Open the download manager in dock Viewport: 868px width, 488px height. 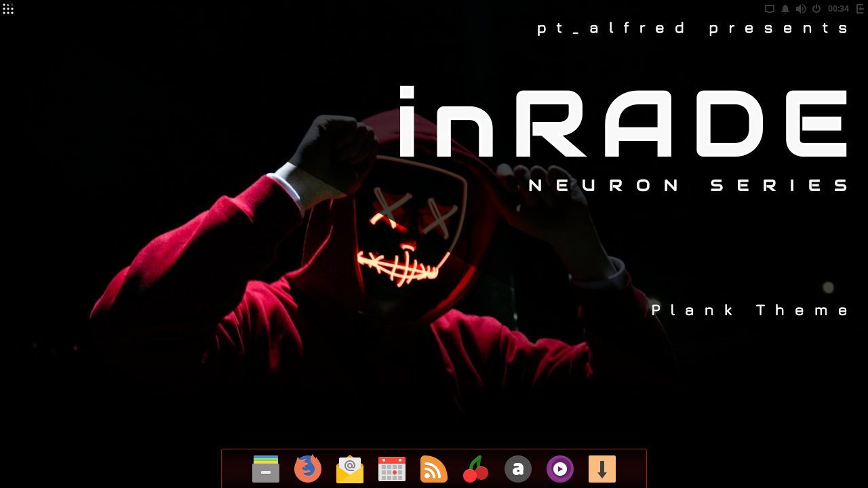(602, 469)
